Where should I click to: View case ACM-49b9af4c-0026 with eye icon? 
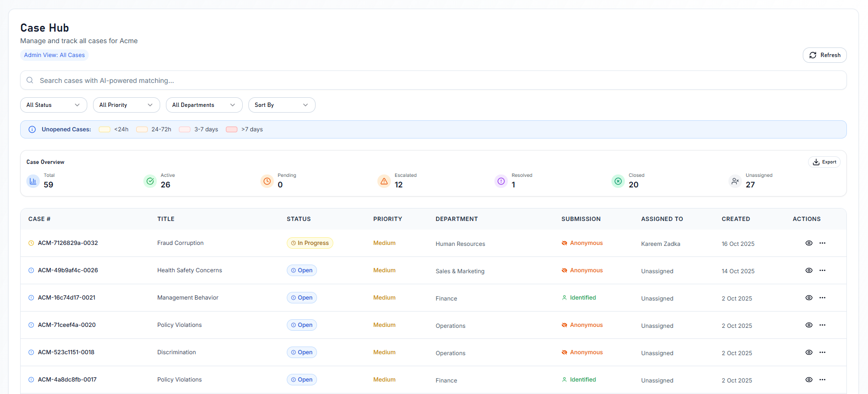tap(809, 270)
